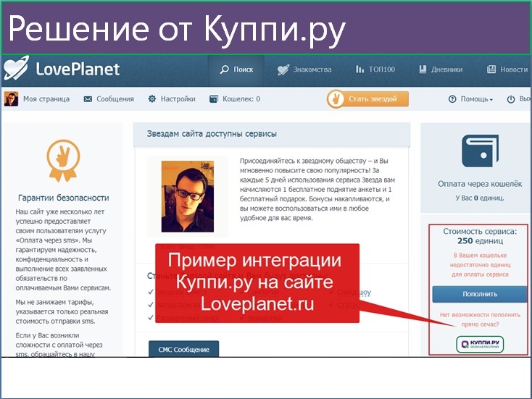
Task: Click the LovePlanet heart logo
Action: pyautogui.click(x=16, y=68)
